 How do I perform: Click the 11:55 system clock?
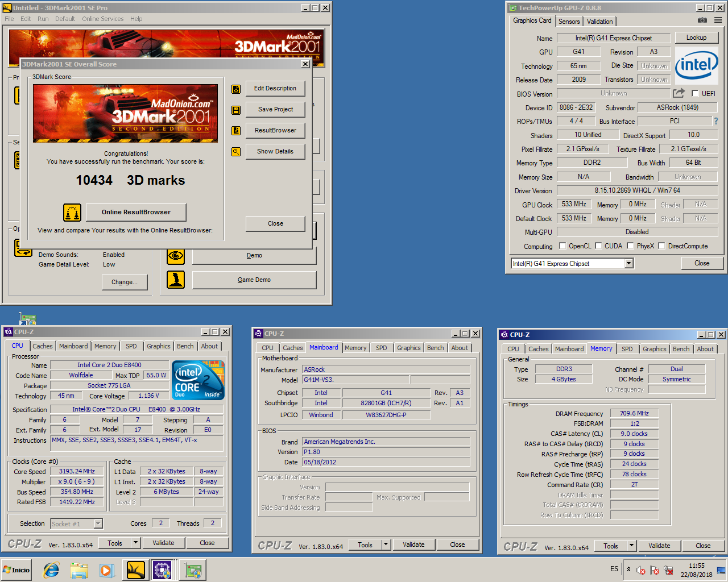(x=696, y=566)
